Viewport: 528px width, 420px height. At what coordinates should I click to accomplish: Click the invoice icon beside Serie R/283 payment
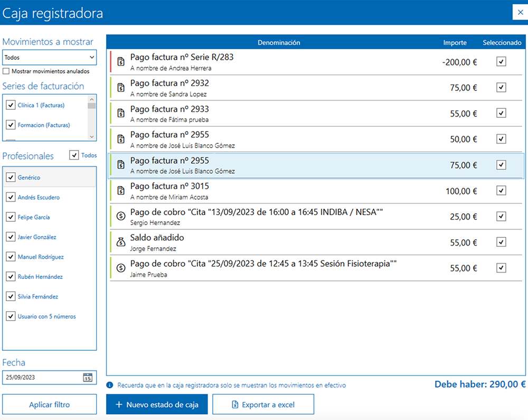point(120,61)
